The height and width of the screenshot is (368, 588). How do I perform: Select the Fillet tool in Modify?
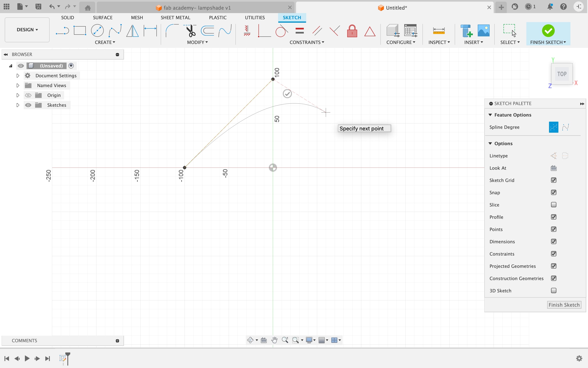click(x=172, y=31)
